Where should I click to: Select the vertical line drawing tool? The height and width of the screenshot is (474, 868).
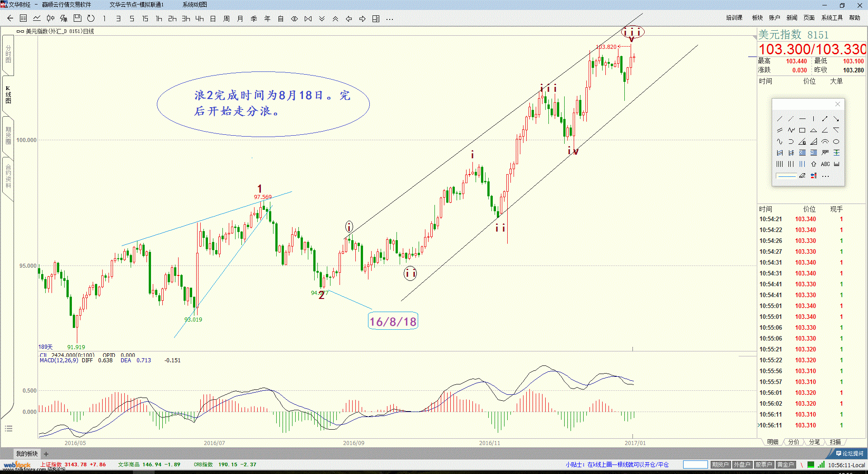tap(814, 118)
